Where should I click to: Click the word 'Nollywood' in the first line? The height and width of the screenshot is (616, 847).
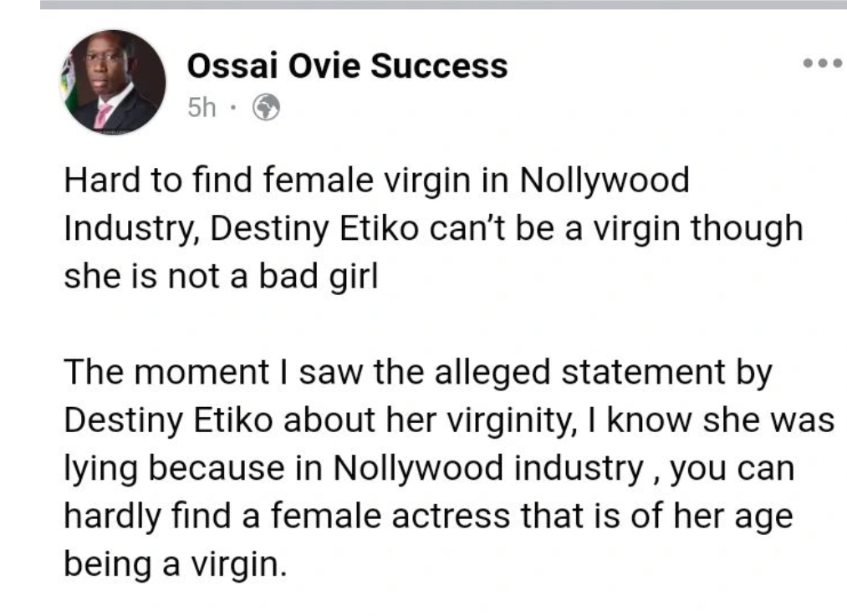coord(605,181)
